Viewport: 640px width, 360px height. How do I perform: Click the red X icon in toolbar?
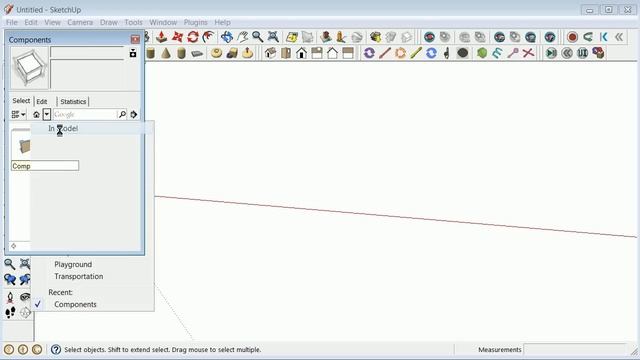coord(528,53)
